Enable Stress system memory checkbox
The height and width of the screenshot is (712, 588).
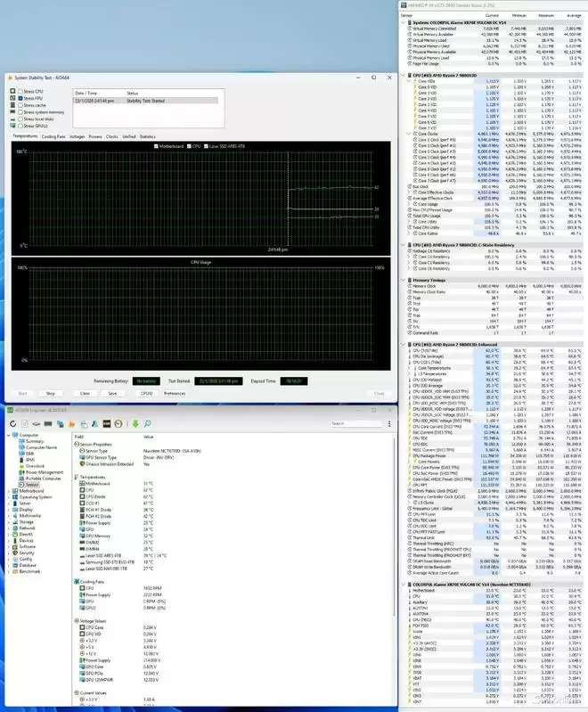20,112
